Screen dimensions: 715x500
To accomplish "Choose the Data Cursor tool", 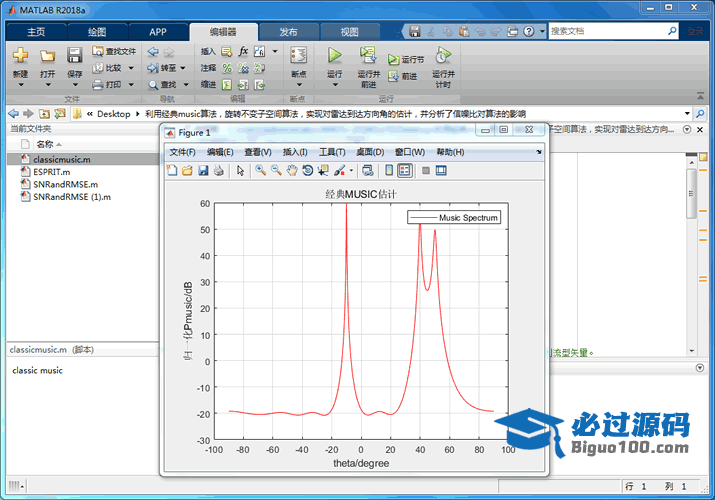I will click(x=322, y=171).
